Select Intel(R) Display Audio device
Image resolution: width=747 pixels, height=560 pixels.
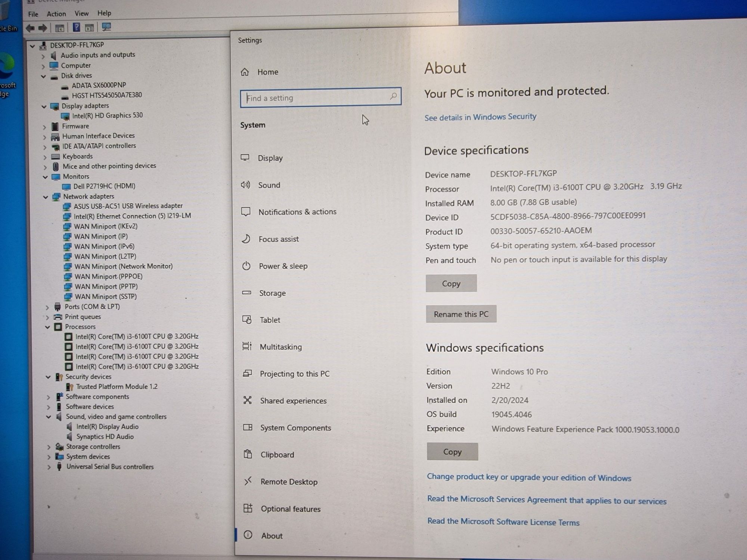107,427
